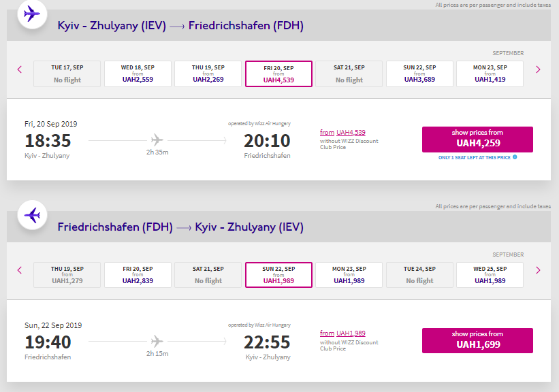Show later outbound dates with right arrow
Screen dimensions: 559x392
pos(538,69)
